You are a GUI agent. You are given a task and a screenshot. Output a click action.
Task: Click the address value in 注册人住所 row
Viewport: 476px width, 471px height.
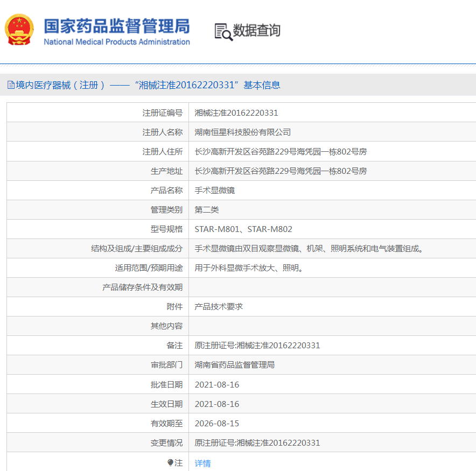coord(281,152)
